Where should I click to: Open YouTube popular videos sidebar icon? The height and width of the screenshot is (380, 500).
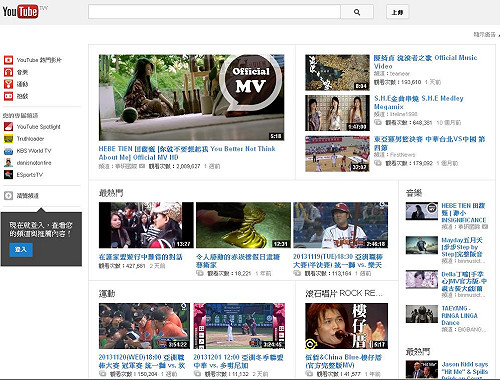[x=8, y=60]
